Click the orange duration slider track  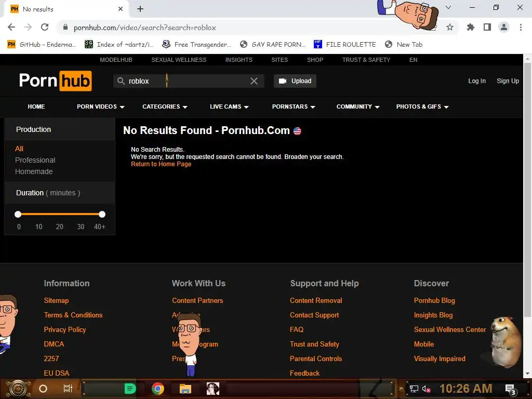point(60,214)
